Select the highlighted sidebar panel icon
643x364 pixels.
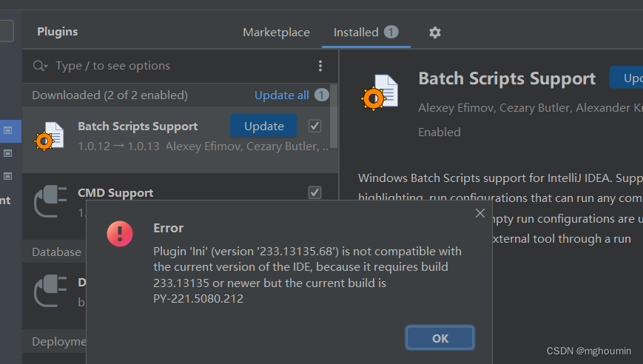click(x=8, y=130)
